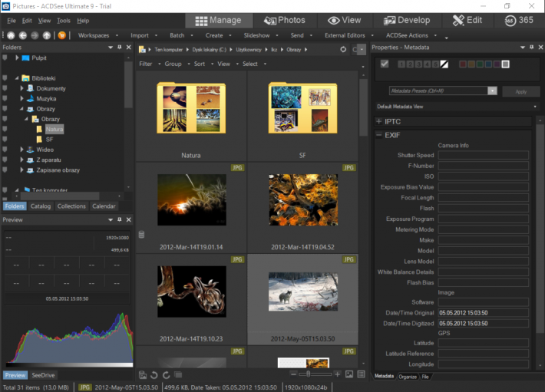Viewport: 545px width, 392px height.
Task: Switch to the Organize tab
Action: click(x=408, y=377)
